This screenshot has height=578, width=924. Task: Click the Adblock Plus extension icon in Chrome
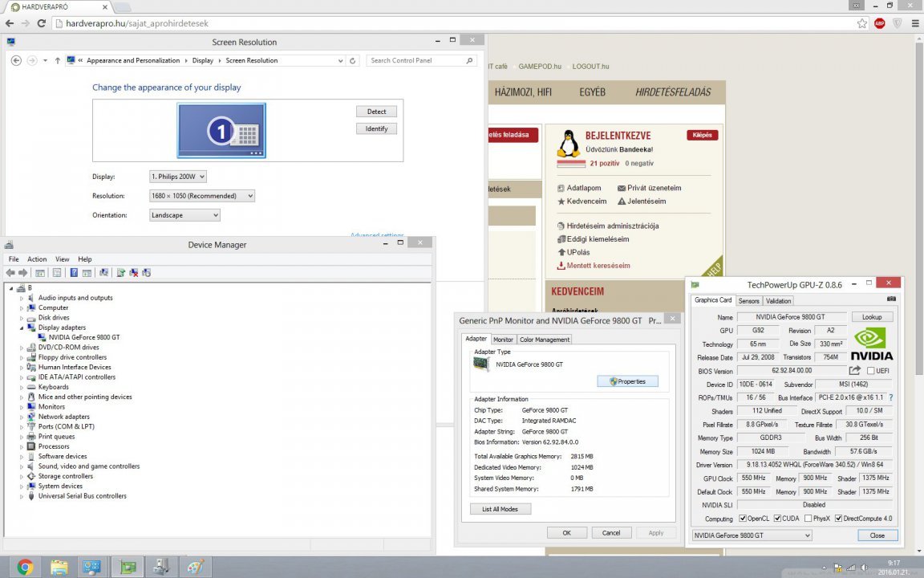[880, 23]
